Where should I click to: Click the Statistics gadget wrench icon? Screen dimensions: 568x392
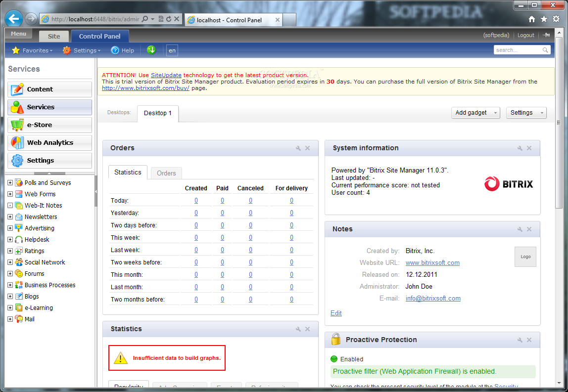[x=298, y=329]
